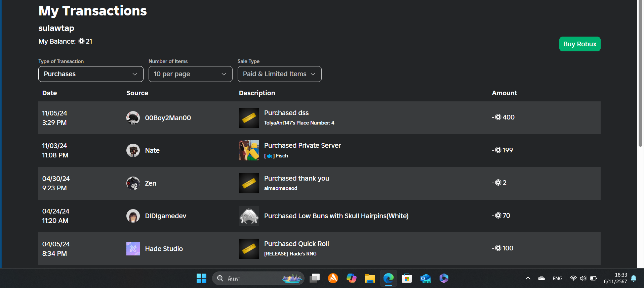Click the Robux icon next to 100
Screen dimensions: 644x288
498,248
